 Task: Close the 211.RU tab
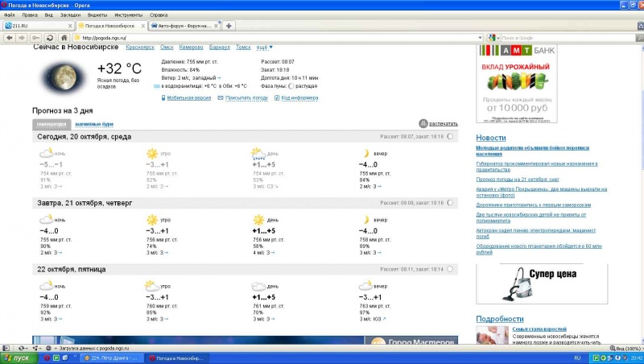pyautogui.click(x=70, y=26)
